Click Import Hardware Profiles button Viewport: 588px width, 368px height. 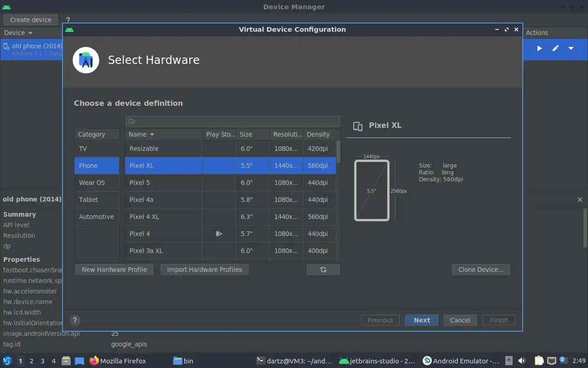click(x=204, y=270)
